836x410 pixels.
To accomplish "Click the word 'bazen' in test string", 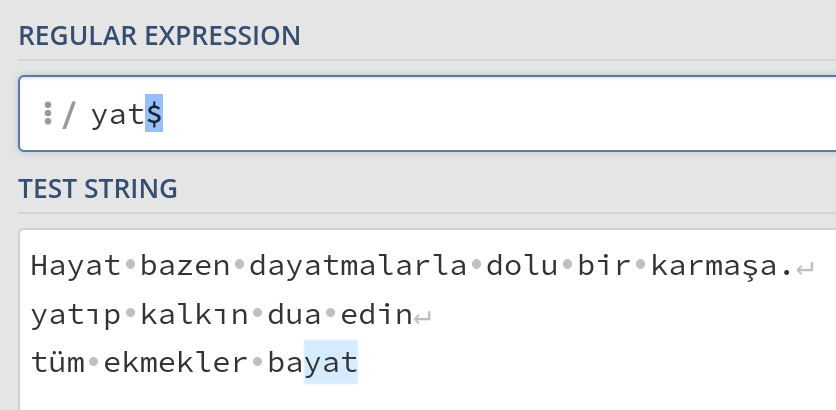I will pos(186,267).
